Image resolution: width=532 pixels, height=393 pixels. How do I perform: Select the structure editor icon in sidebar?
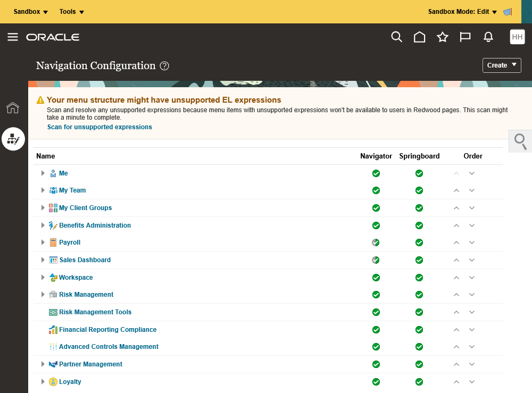coord(13,139)
